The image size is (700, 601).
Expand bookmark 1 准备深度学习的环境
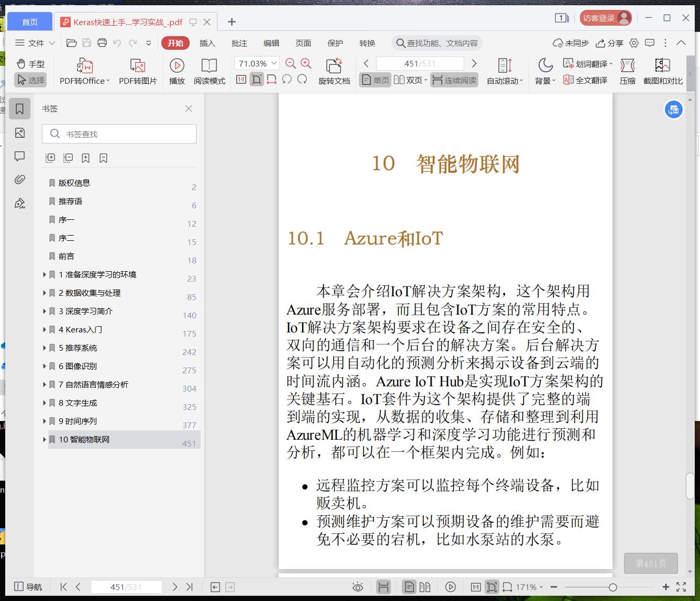click(45, 274)
